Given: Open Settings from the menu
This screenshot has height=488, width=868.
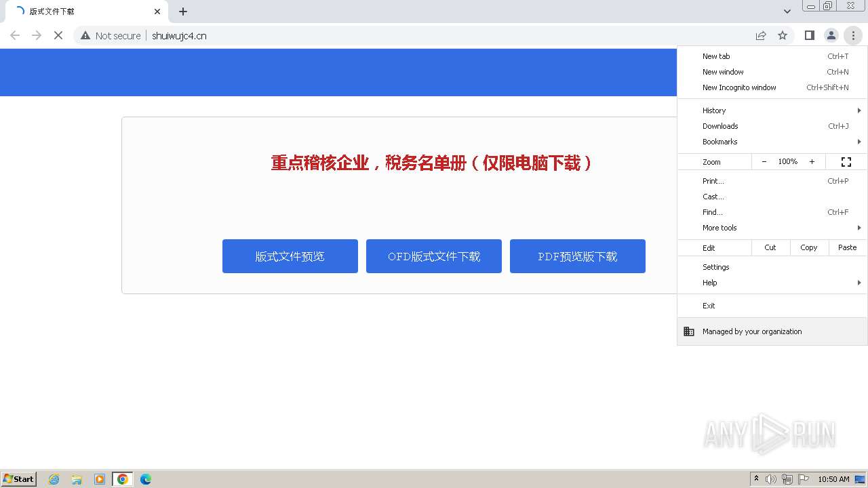Looking at the screenshot, I should coord(772,267).
